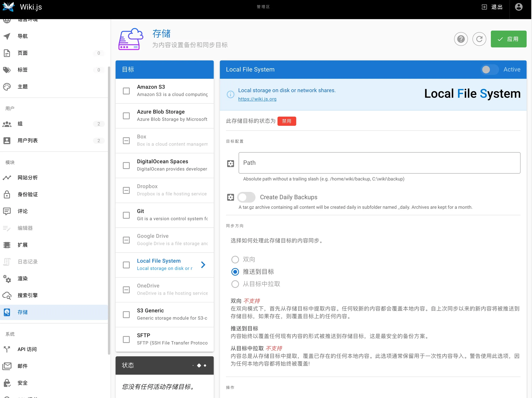Tick the DigitalOcean Spaces checkbox

[126, 166]
